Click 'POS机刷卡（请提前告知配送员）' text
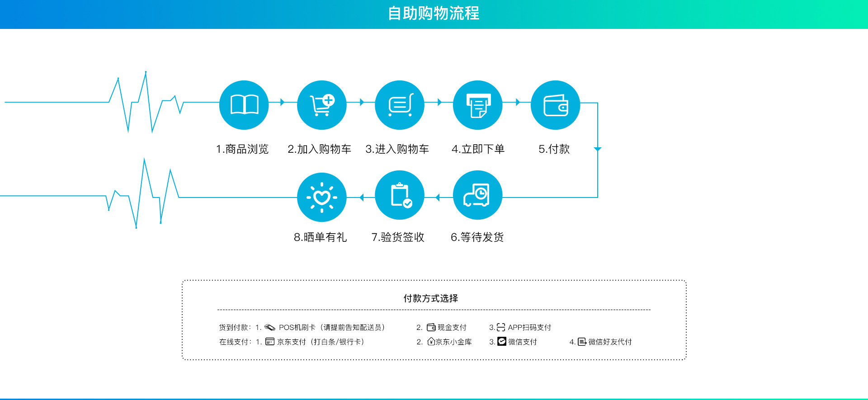Image resolution: width=868 pixels, height=400 pixels. pyautogui.click(x=332, y=327)
